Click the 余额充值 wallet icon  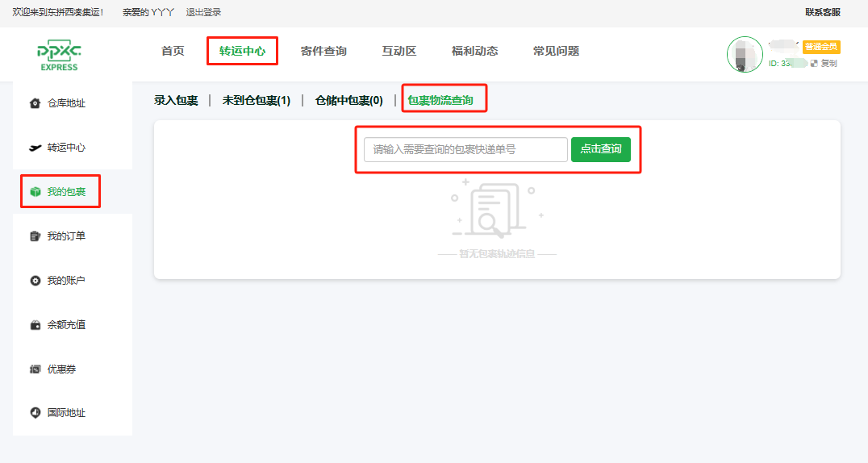coord(35,325)
